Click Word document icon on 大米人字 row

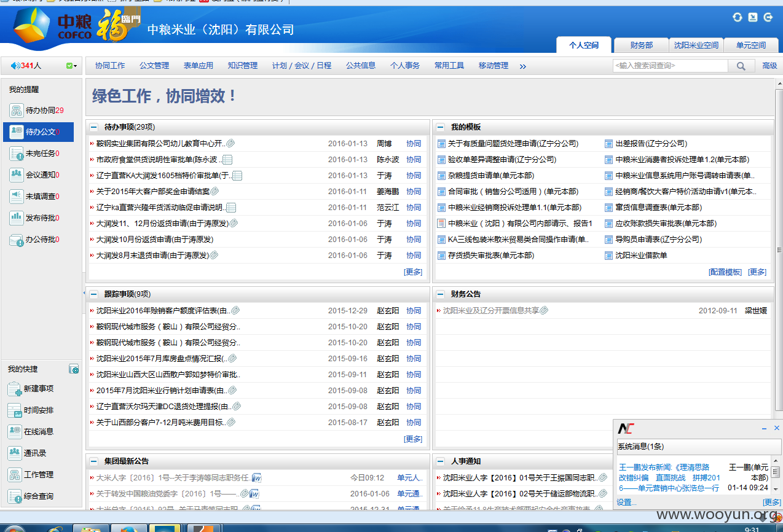pyautogui.click(x=257, y=478)
